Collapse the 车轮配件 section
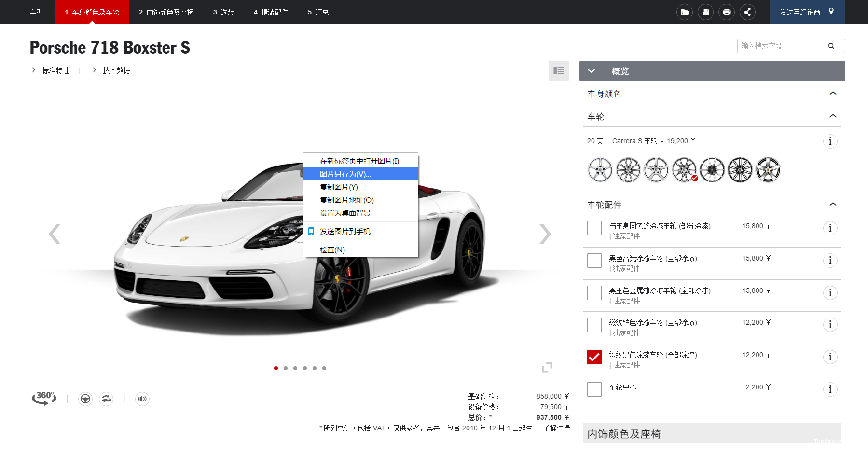 [x=833, y=205]
